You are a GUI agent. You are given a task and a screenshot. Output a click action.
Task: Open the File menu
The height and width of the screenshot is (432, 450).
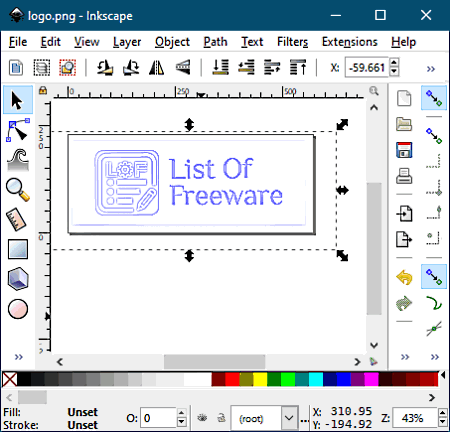coord(18,42)
